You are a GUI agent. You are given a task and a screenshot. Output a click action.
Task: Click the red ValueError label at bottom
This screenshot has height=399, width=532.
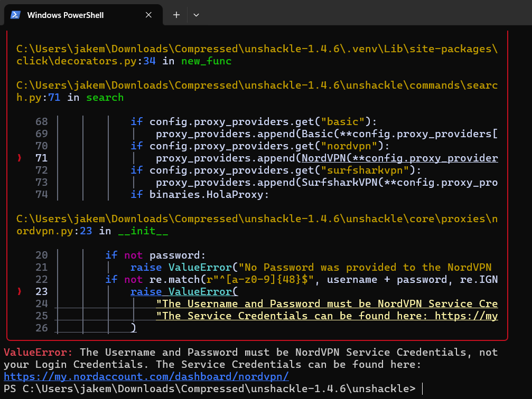[x=39, y=352]
